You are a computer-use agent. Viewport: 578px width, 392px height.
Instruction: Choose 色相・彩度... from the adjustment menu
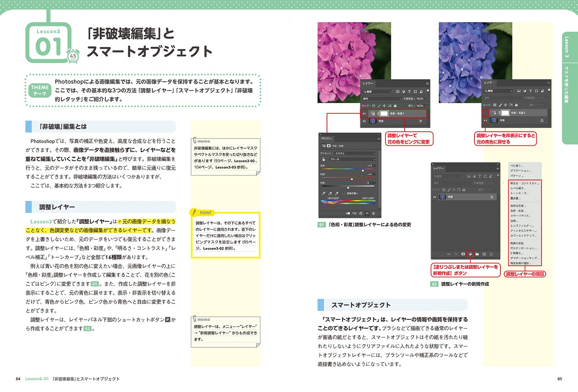518,211
